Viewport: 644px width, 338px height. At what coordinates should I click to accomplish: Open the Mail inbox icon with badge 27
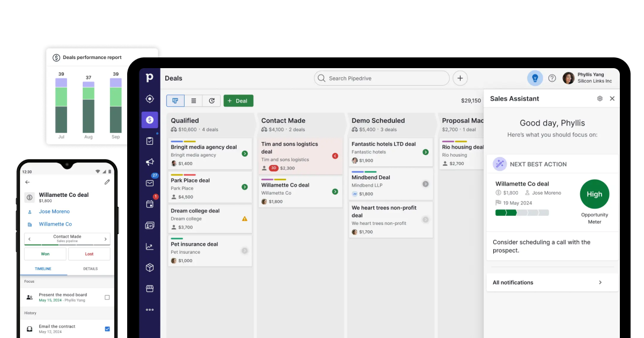150,183
